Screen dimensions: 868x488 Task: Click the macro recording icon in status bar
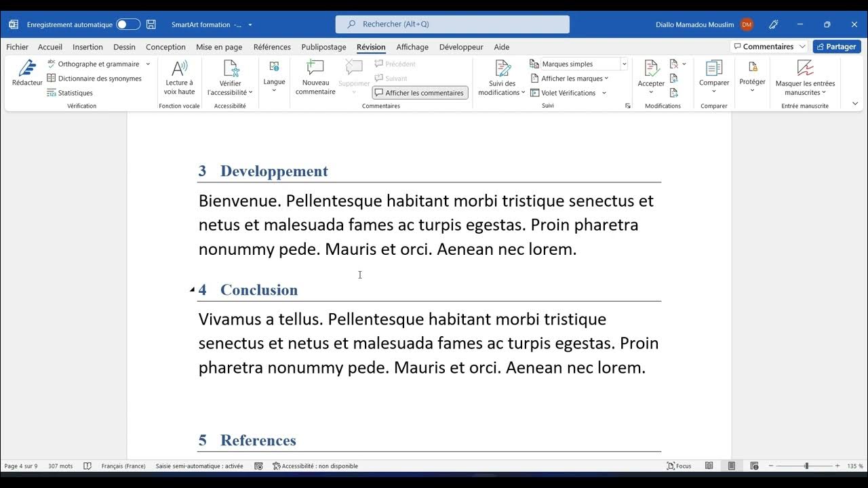tap(258, 466)
